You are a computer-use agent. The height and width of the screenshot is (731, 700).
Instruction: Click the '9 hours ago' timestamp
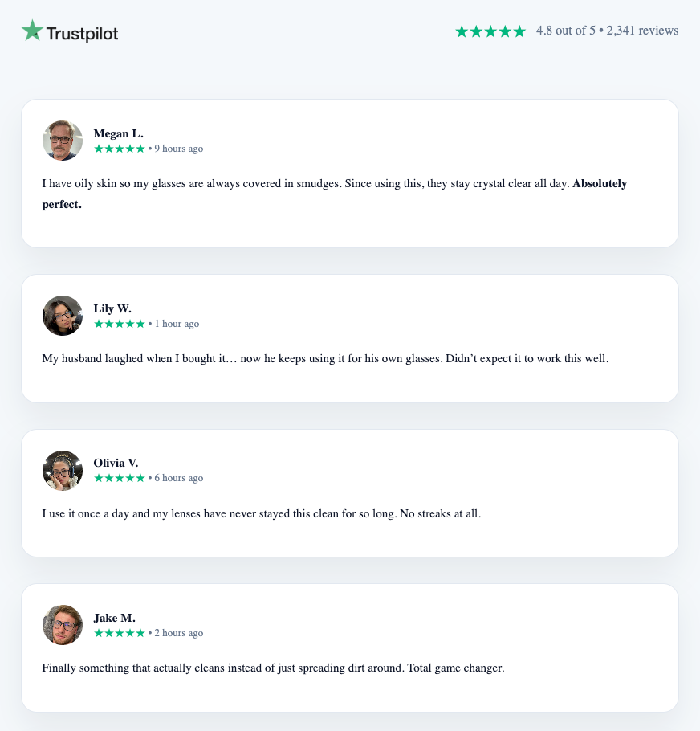(x=179, y=149)
